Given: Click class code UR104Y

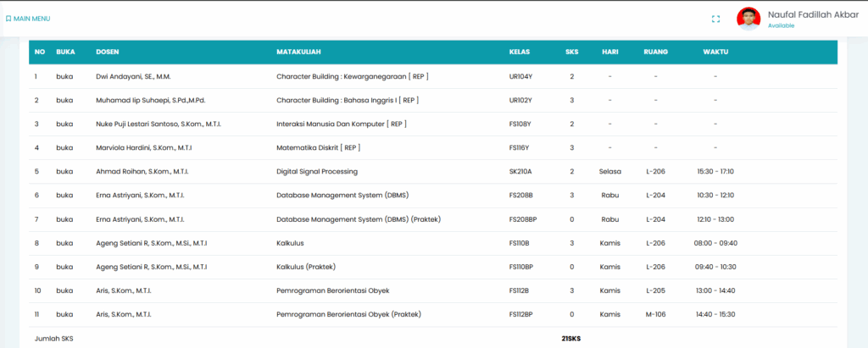Looking at the screenshot, I should (x=520, y=76).
